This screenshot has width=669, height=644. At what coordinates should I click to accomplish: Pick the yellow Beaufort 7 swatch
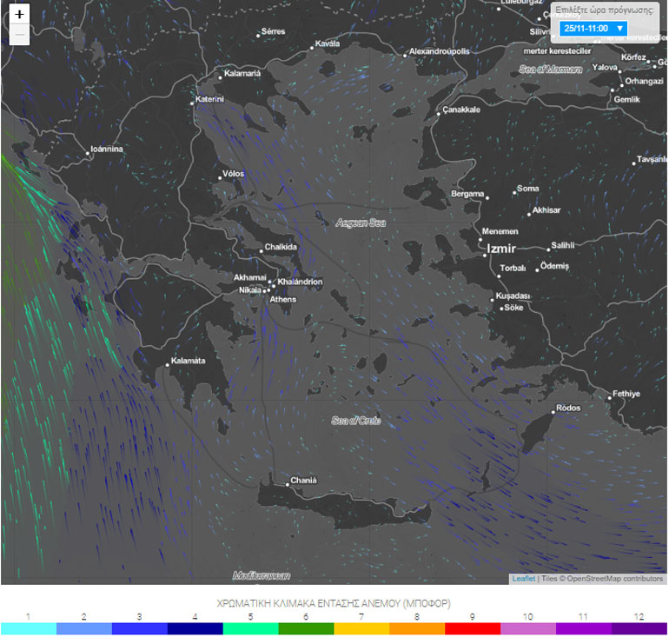point(361,628)
